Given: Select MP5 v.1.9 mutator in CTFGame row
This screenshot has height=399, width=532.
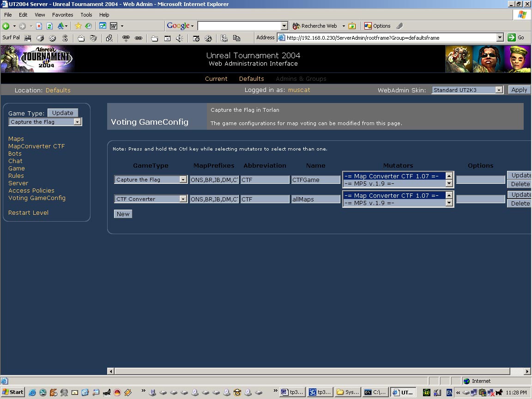Looking at the screenshot, I should (x=394, y=183).
